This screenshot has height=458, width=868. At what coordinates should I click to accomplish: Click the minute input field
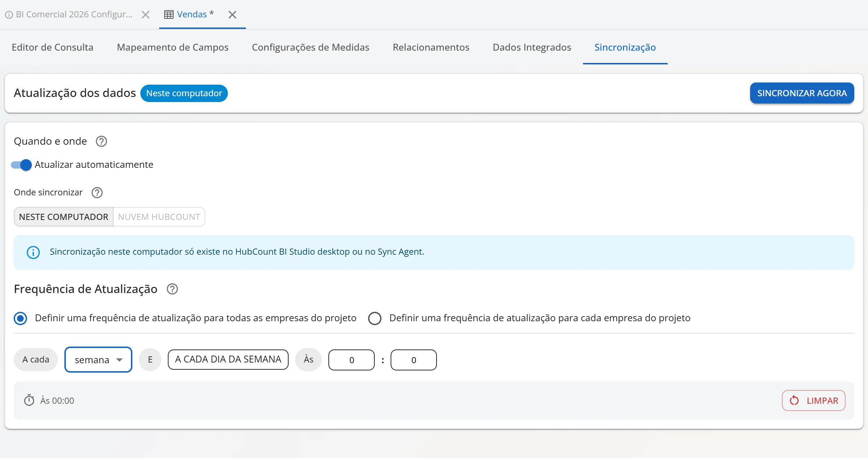414,360
